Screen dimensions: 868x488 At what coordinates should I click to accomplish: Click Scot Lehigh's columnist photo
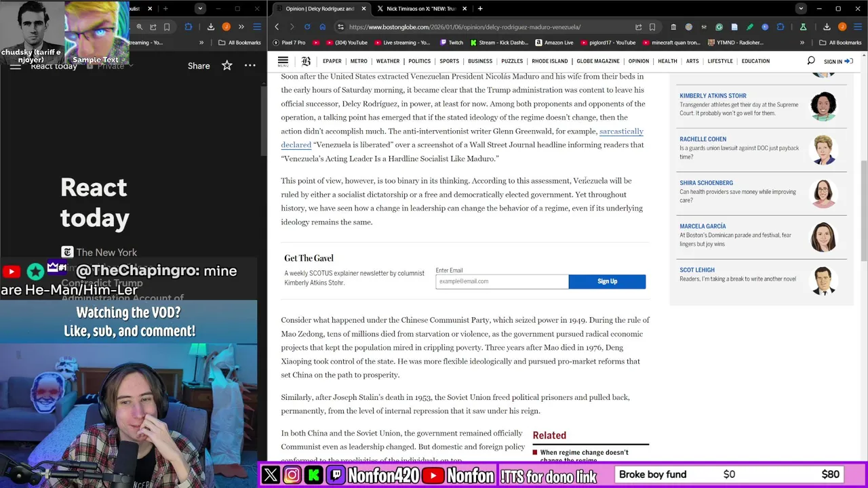823,281
